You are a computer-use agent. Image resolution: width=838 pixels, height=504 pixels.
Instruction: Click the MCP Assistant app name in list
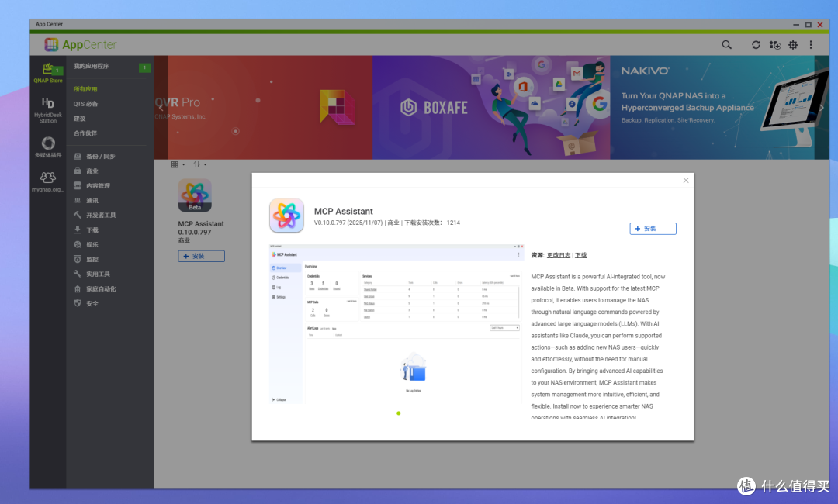(x=201, y=224)
